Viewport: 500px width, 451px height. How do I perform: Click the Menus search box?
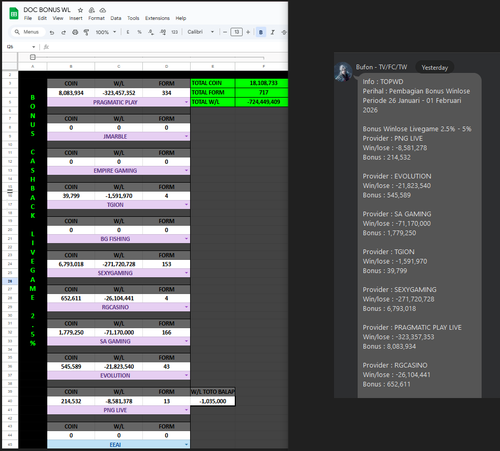tap(27, 32)
